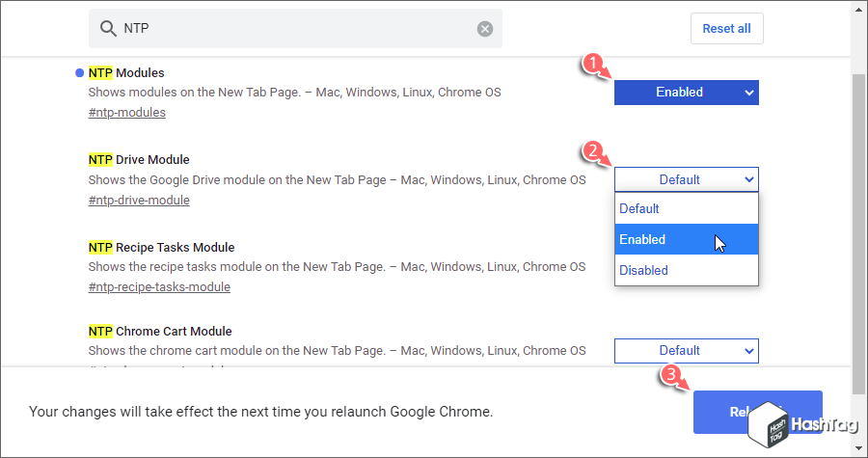This screenshot has width=868, height=458.
Task: Open the NTP Modules Enabled dropdown
Action: click(687, 93)
